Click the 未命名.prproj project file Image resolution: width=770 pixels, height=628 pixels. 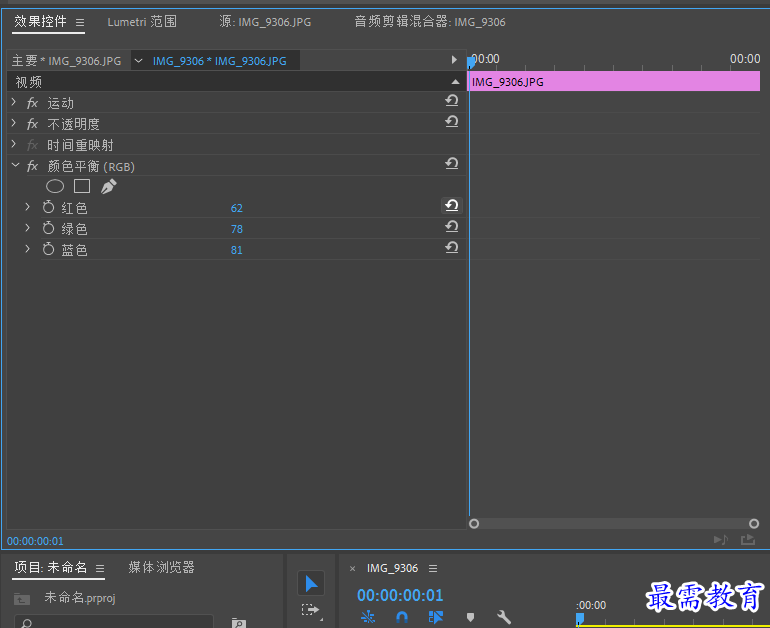80,598
